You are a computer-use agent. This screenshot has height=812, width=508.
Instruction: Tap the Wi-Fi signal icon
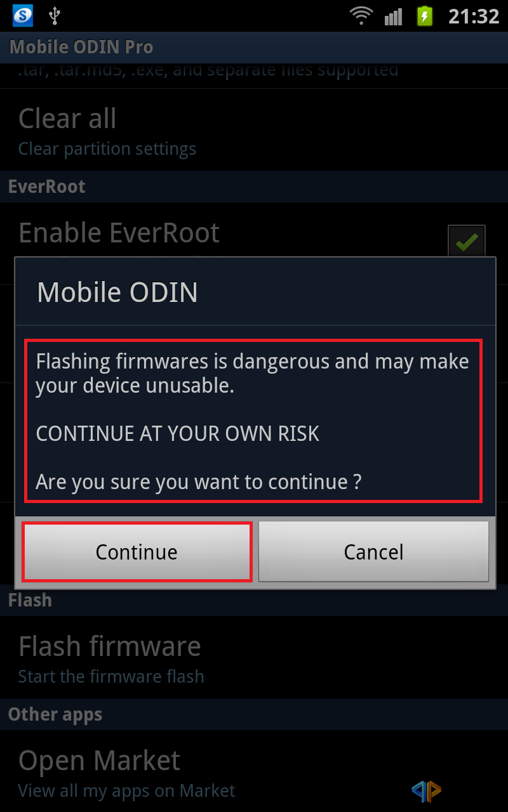362,15
